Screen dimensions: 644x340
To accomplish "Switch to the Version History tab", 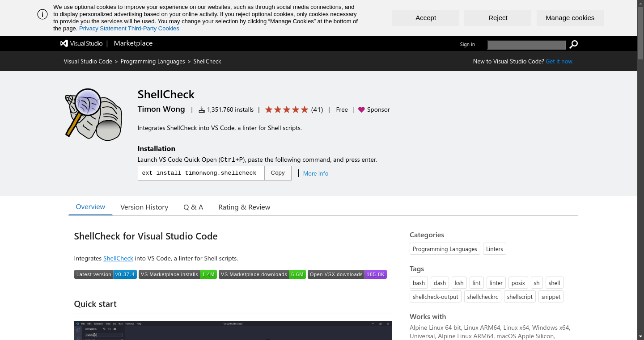I will click(x=144, y=207).
